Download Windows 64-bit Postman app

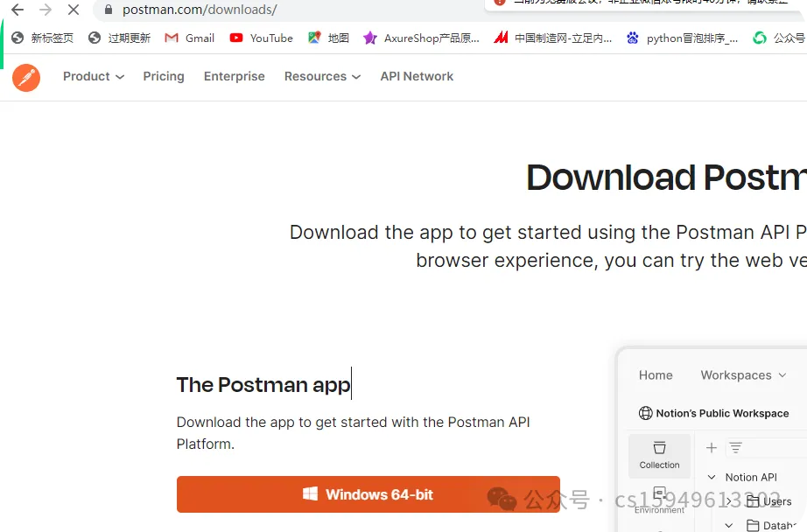click(368, 494)
